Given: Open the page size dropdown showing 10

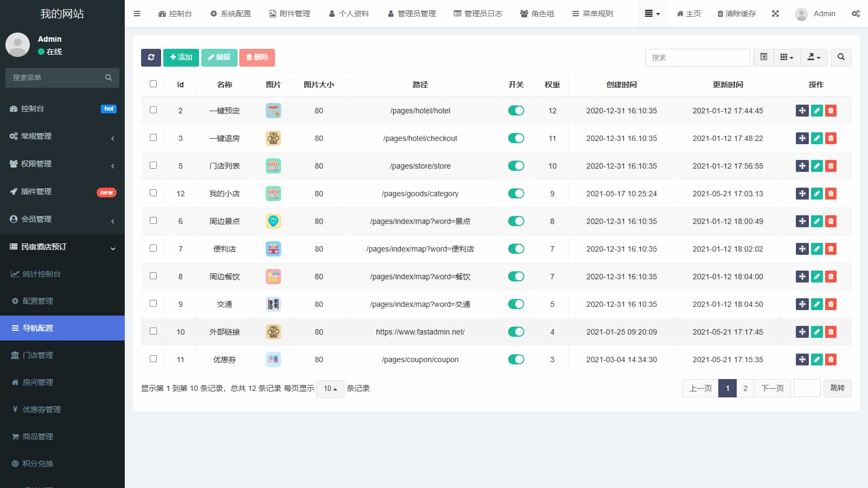Looking at the screenshot, I should click(x=330, y=389).
